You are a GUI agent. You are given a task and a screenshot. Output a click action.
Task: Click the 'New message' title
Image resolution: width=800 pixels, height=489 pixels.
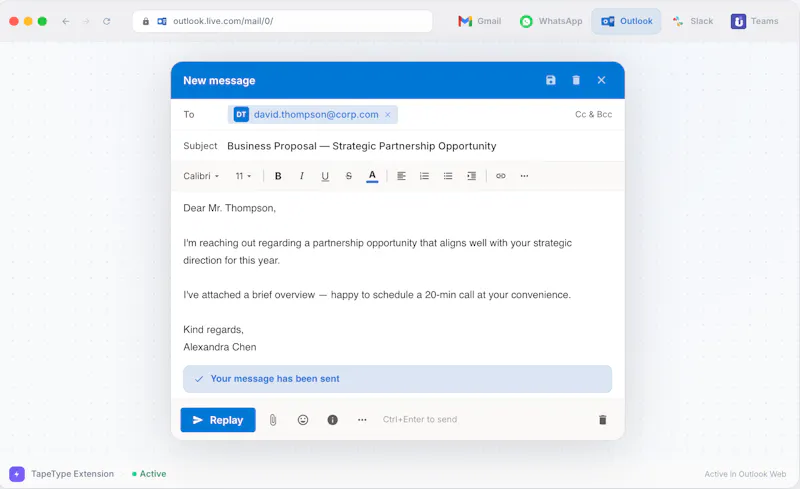click(x=219, y=81)
